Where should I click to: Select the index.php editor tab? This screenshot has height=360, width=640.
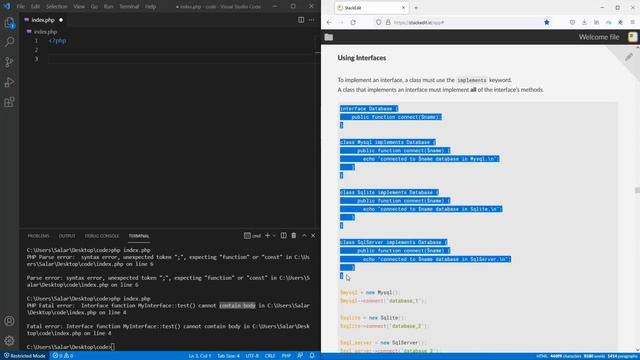point(44,20)
